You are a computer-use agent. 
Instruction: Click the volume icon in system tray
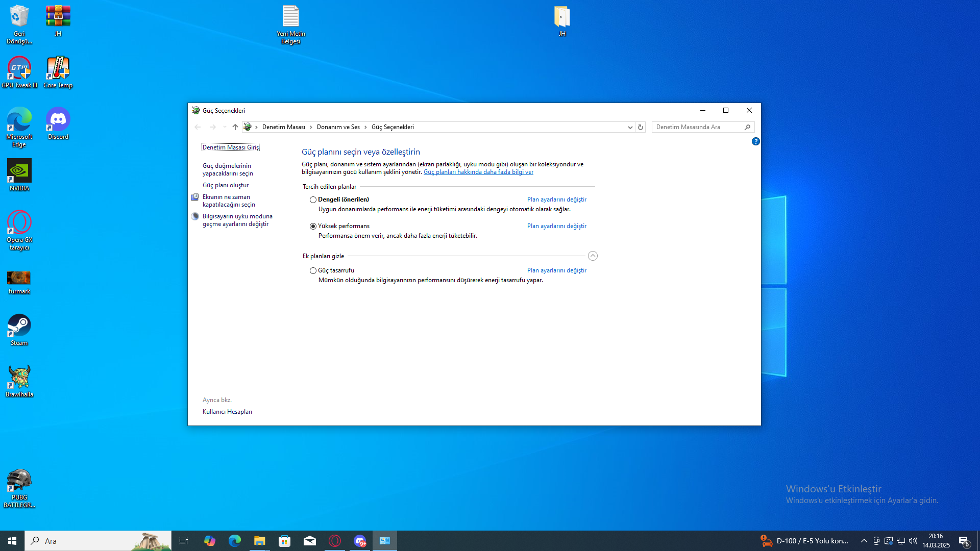tap(913, 541)
